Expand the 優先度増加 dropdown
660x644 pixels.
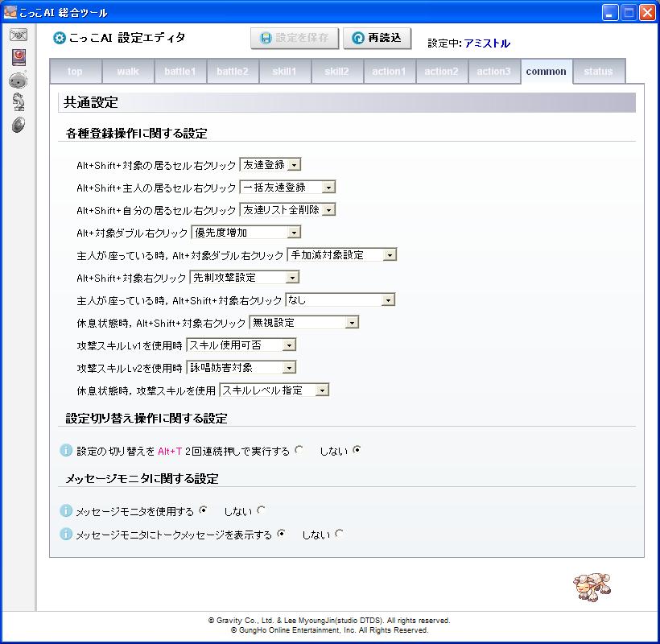[245, 232]
